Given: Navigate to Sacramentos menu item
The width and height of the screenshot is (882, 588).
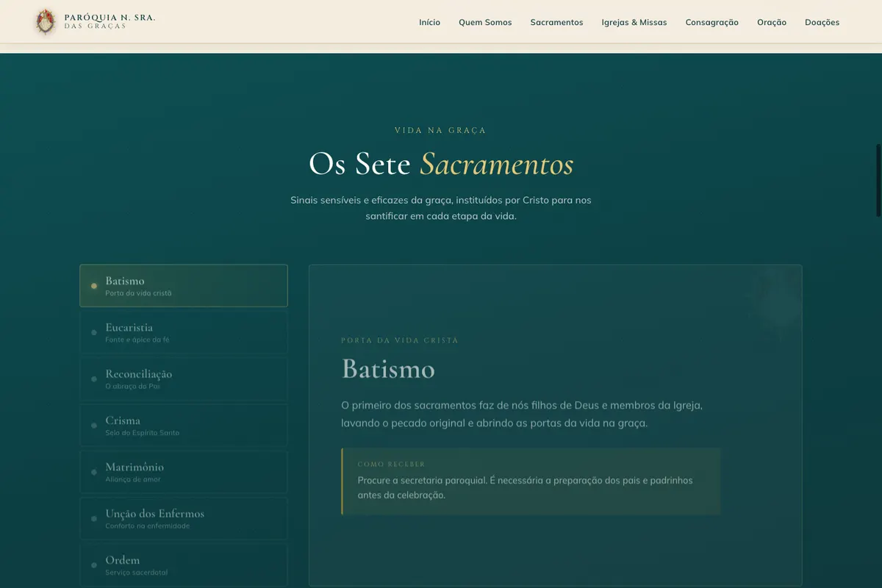Looking at the screenshot, I should 556,22.
